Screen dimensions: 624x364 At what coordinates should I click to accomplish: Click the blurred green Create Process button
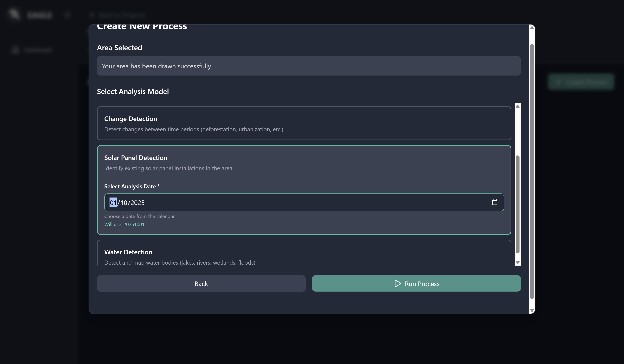[581, 82]
